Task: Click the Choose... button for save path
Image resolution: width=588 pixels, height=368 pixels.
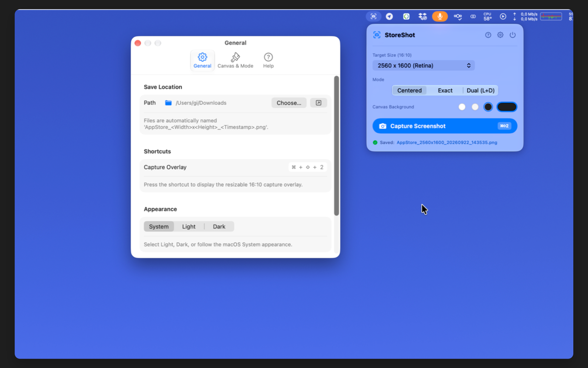Action: pos(289,103)
